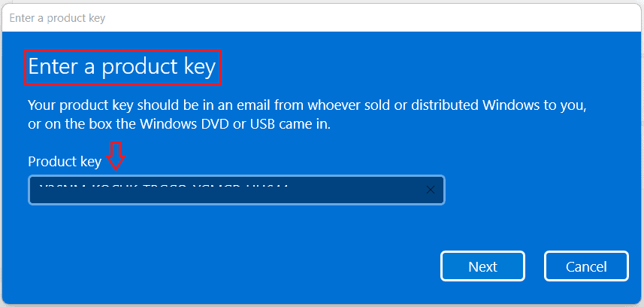The height and width of the screenshot is (307, 644).
Task: Clear the product key with the X icon
Action: pyautogui.click(x=431, y=190)
